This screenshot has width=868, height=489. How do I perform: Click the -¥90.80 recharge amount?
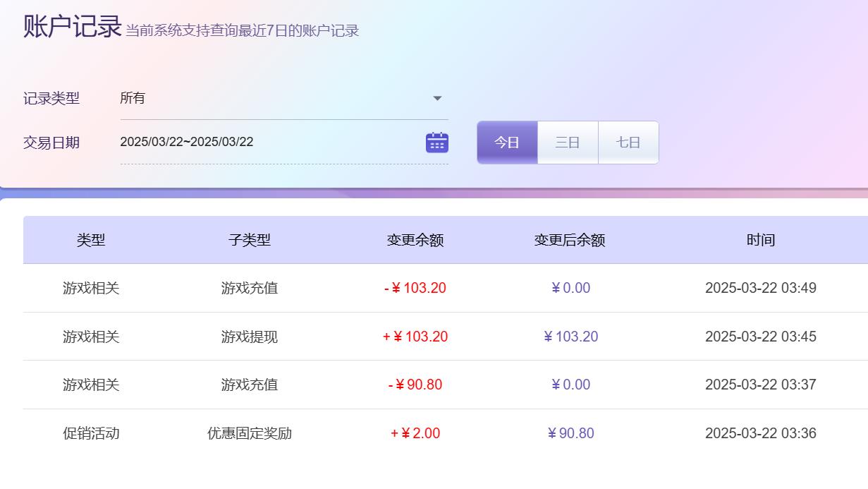click(415, 385)
